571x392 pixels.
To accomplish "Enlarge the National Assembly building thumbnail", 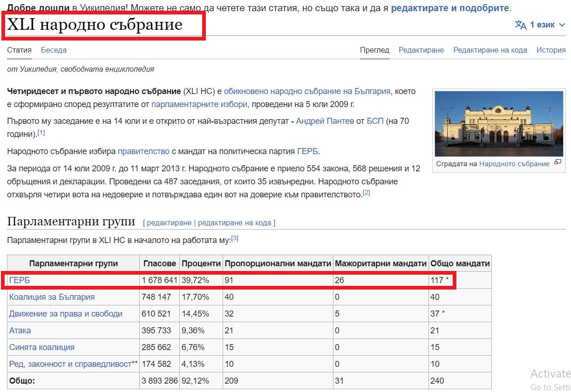I will [x=498, y=123].
